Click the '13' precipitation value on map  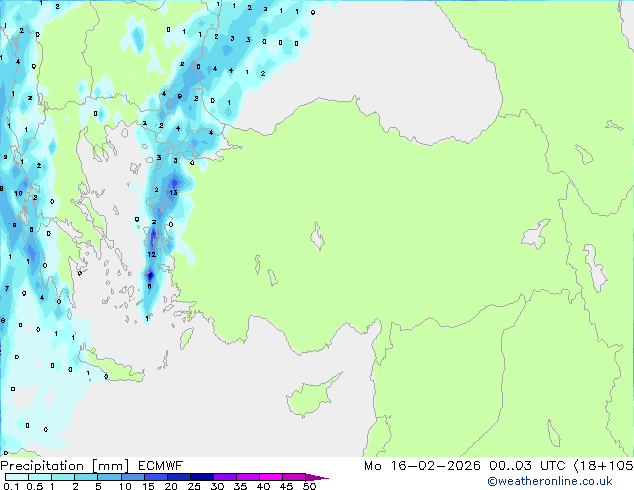tap(173, 192)
